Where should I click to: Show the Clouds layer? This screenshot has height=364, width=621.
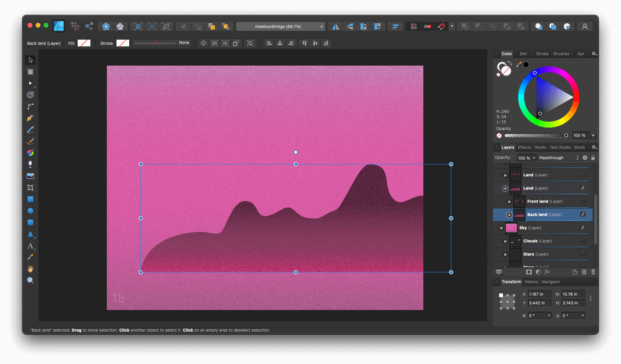(x=583, y=241)
